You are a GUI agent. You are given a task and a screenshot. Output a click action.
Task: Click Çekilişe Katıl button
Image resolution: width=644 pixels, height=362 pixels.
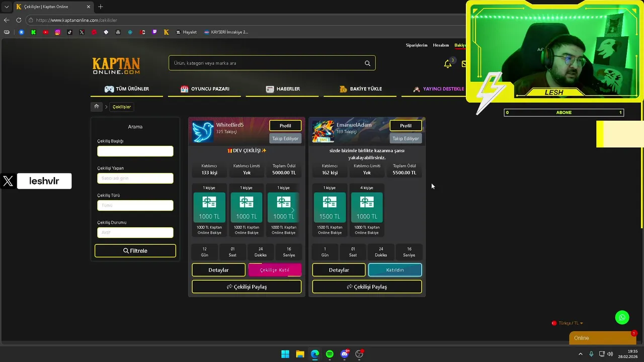click(275, 270)
